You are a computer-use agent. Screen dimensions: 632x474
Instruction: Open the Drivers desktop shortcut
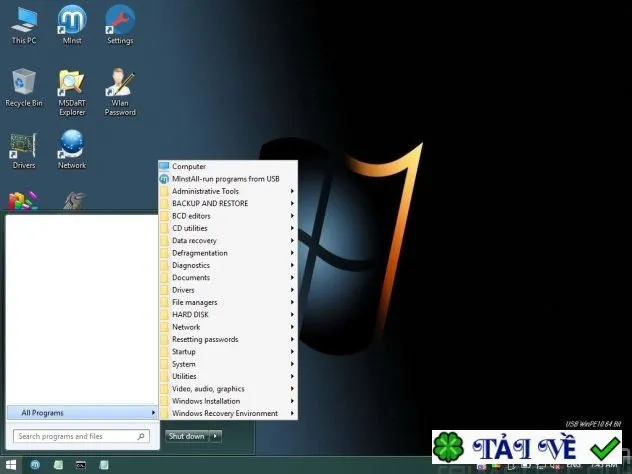point(23,150)
